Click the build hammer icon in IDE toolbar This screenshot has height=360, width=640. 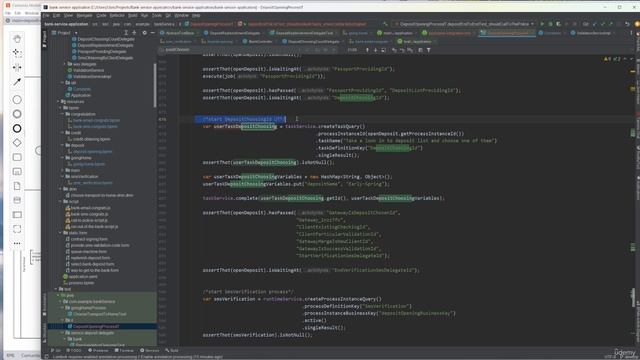click(385, 24)
